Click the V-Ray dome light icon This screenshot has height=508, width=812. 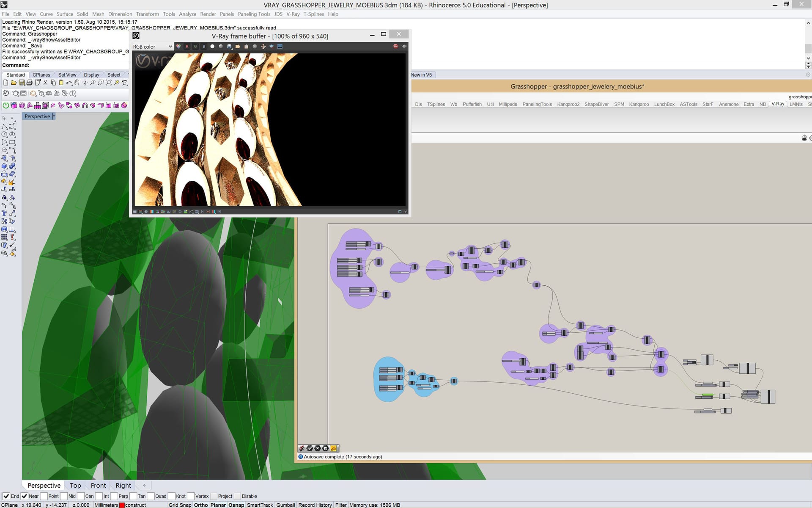pyautogui.click(x=33, y=93)
